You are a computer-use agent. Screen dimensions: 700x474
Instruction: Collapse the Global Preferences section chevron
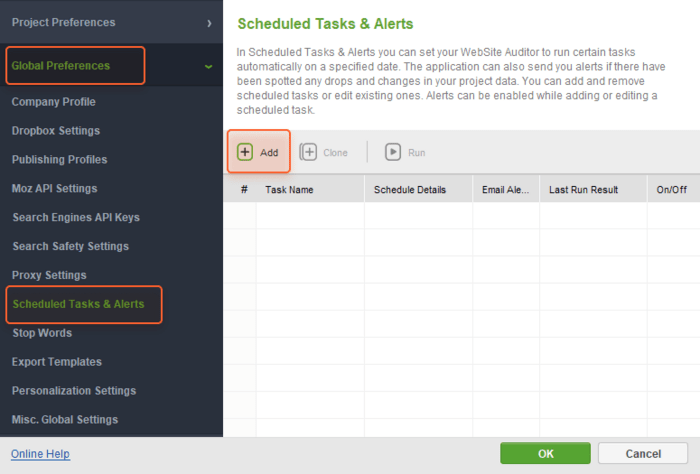[x=208, y=66]
